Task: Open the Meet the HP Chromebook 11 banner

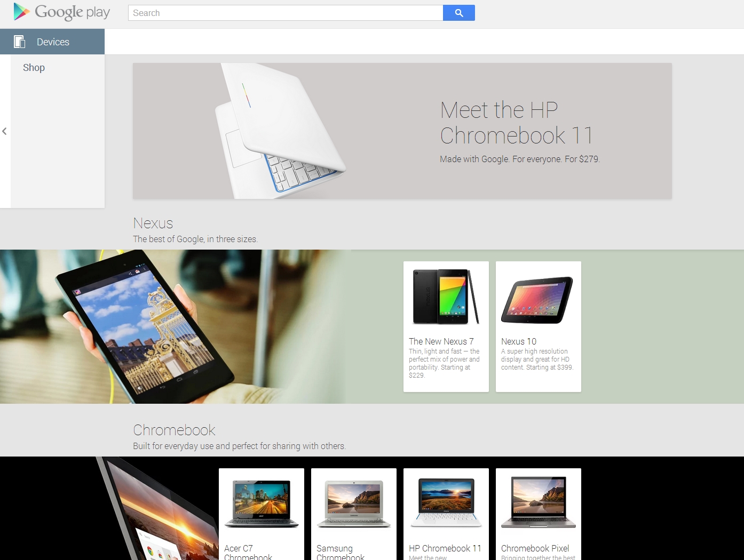Action: point(402,131)
